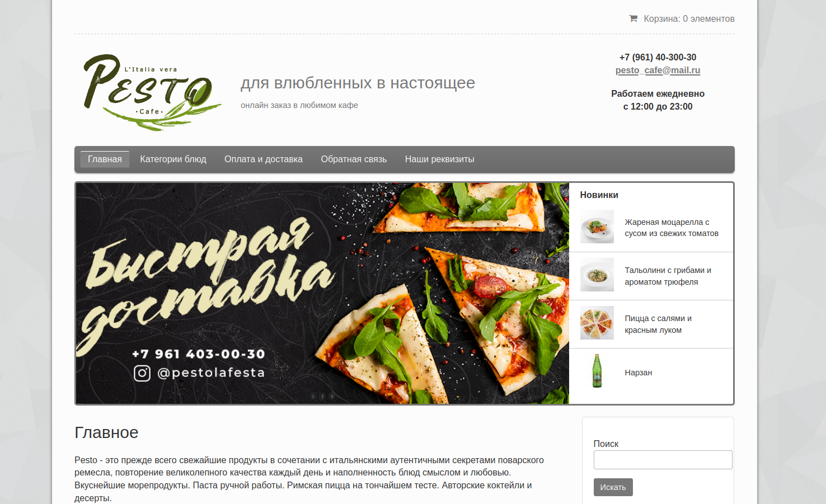Click the Искать search button
The height and width of the screenshot is (504, 826).
pyautogui.click(x=613, y=487)
